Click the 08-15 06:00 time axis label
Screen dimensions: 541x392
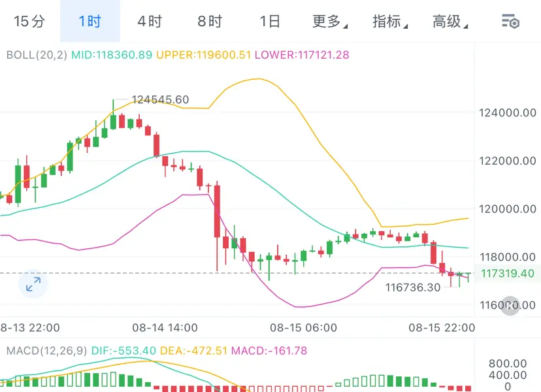click(303, 328)
